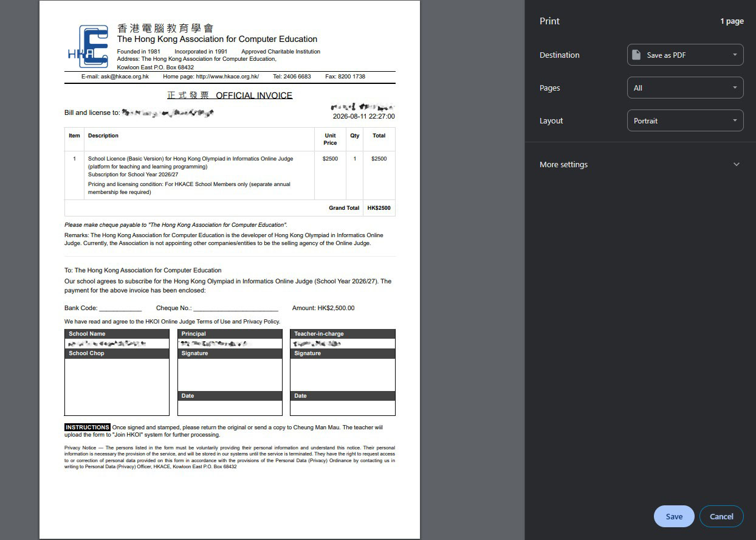This screenshot has height=540, width=756.
Task: Click the Save button
Action: (x=674, y=516)
